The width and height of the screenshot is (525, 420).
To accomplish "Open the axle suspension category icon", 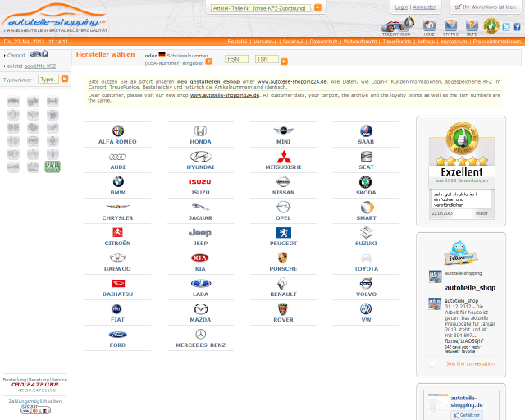I will click(52, 101).
